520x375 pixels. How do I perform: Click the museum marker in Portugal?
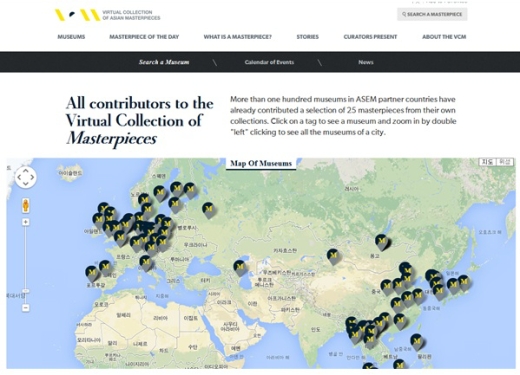click(x=92, y=274)
